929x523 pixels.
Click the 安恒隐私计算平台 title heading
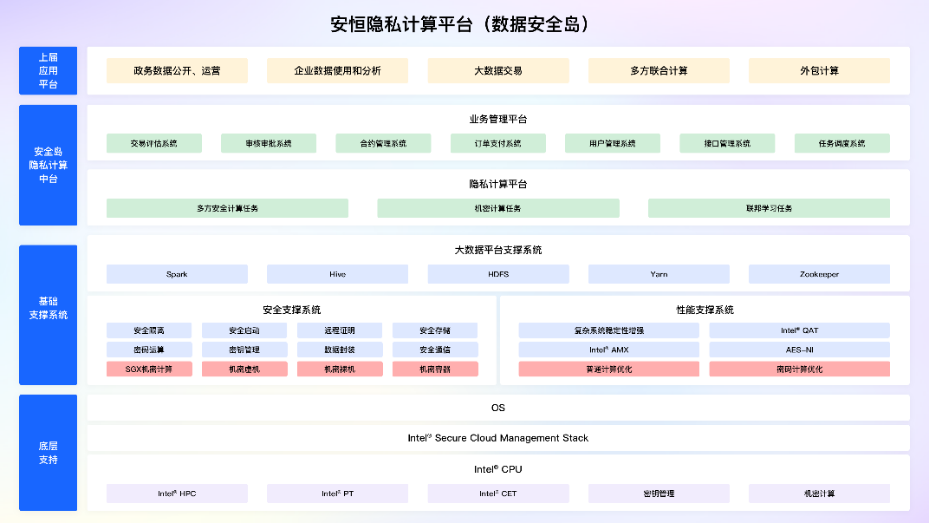pos(459,23)
